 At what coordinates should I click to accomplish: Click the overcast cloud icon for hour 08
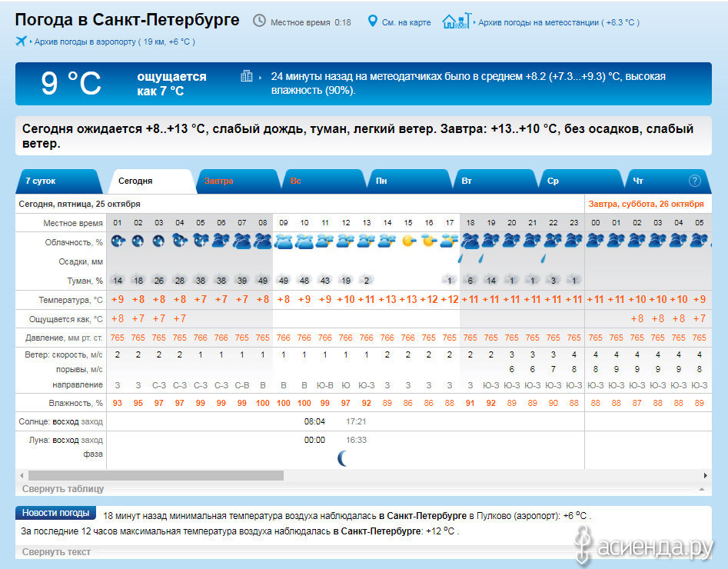coord(263,241)
